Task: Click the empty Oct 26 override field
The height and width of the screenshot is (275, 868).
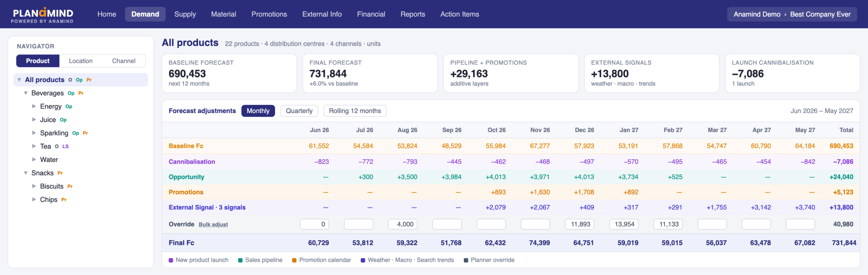Action: coord(491,224)
